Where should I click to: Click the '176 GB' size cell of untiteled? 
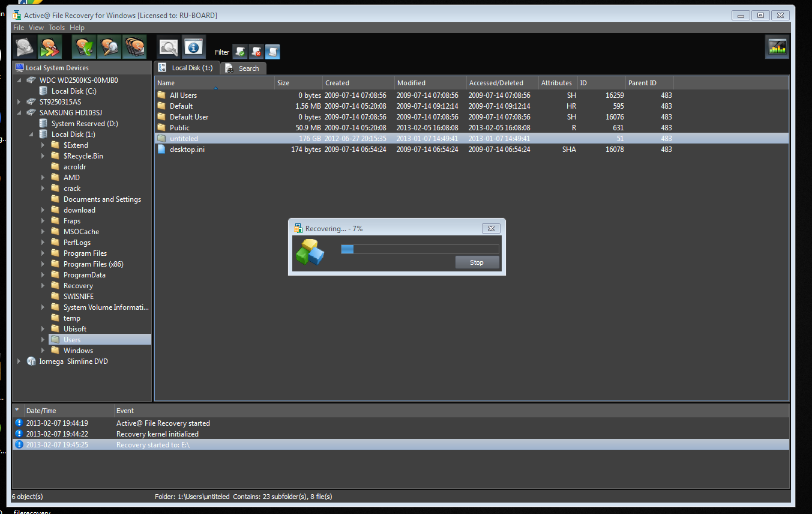(x=310, y=138)
